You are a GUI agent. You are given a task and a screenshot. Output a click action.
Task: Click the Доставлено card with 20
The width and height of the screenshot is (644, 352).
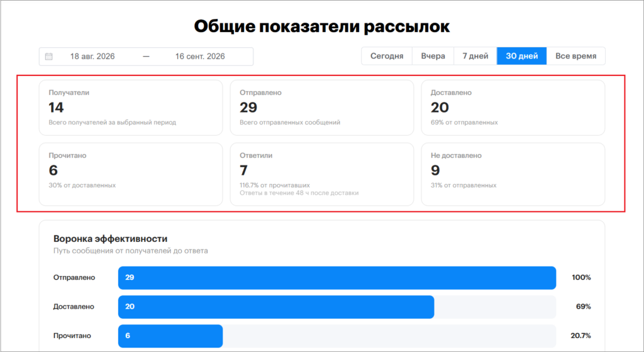click(x=513, y=107)
